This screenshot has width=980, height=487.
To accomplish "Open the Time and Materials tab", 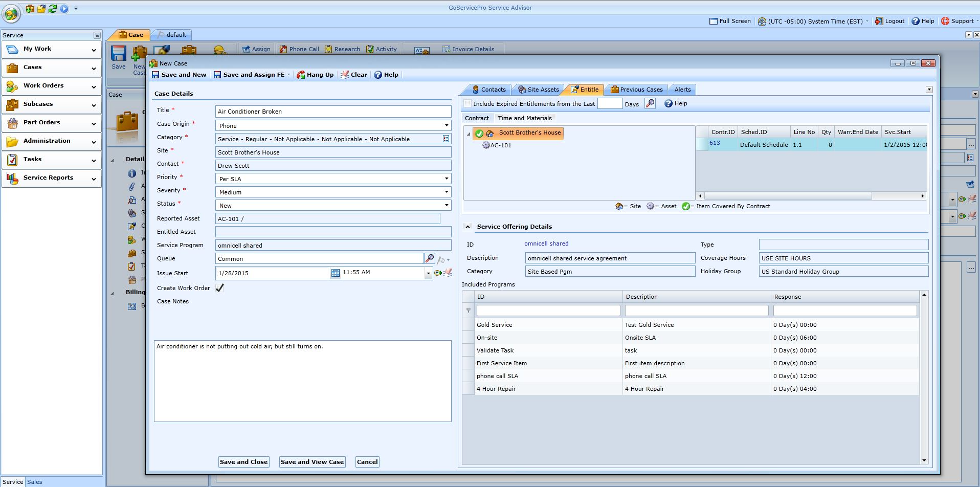I will pyautogui.click(x=525, y=118).
